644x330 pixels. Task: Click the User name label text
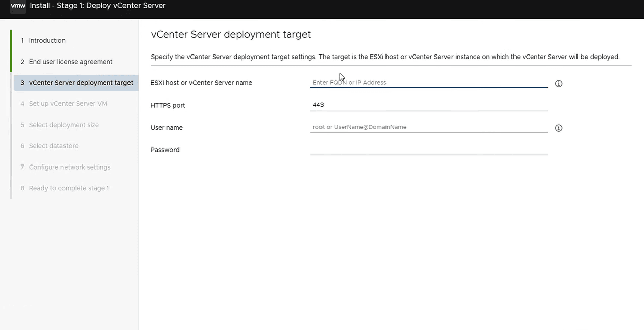(166, 128)
